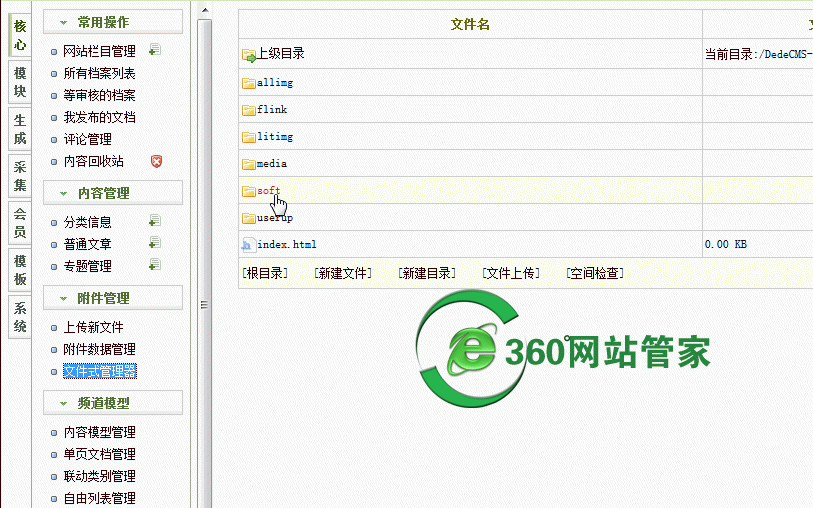Viewport: 813px width, 508px height.
Task: Open 上传新文件
Action: click(94, 327)
